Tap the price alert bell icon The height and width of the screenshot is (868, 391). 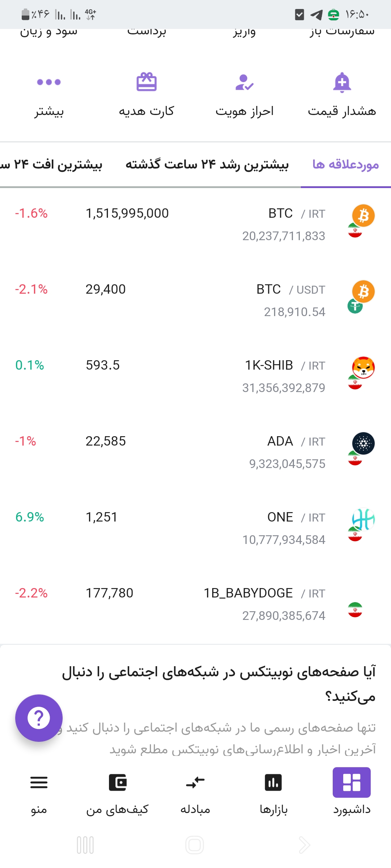pyautogui.click(x=342, y=82)
